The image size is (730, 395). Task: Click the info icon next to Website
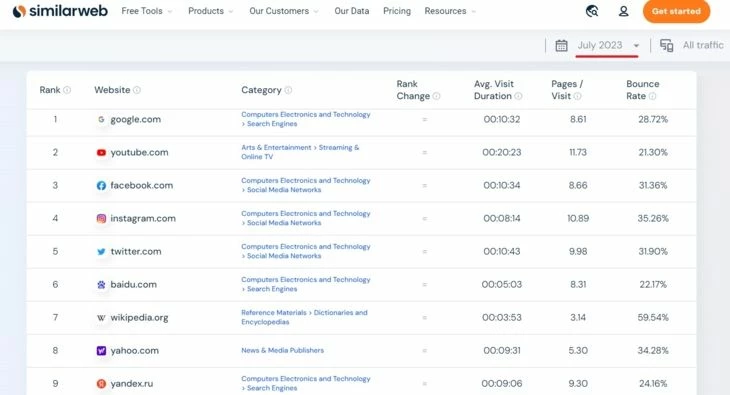(x=137, y=90)
